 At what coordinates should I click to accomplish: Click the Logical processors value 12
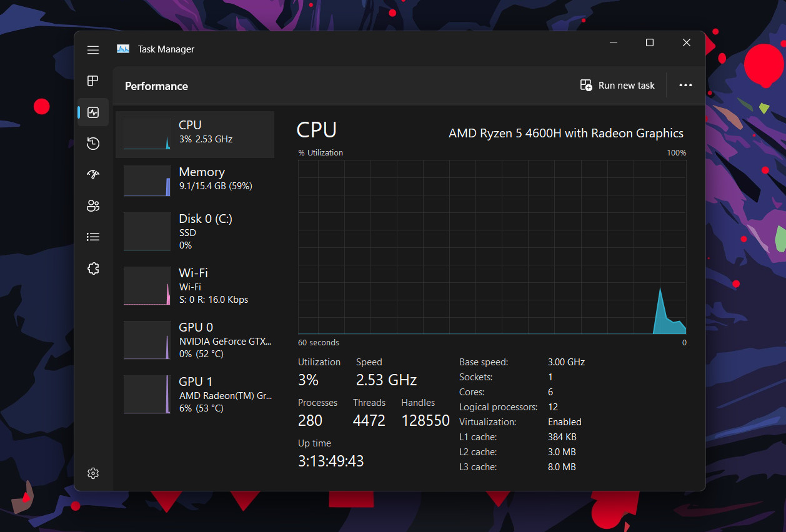click(553, 407)
